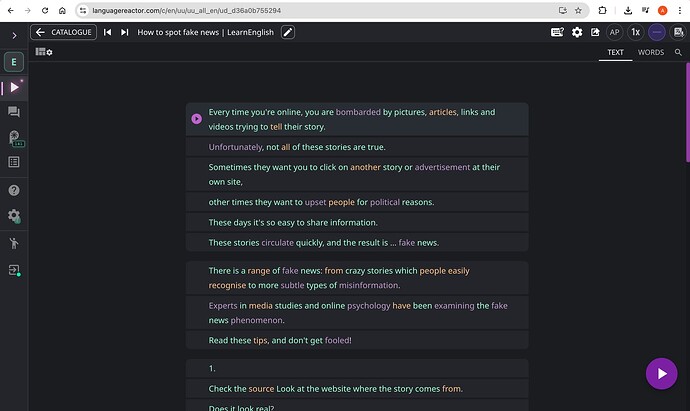Toggle the AP autopause button
The height and width of the screenshot is (411, 690).
click(x=615, y=32)
